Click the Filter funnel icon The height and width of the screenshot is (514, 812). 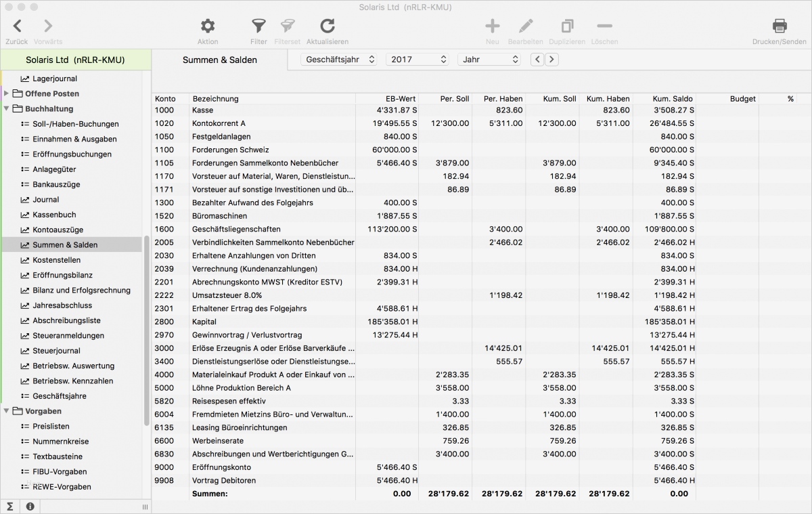[x=258, y=26]
